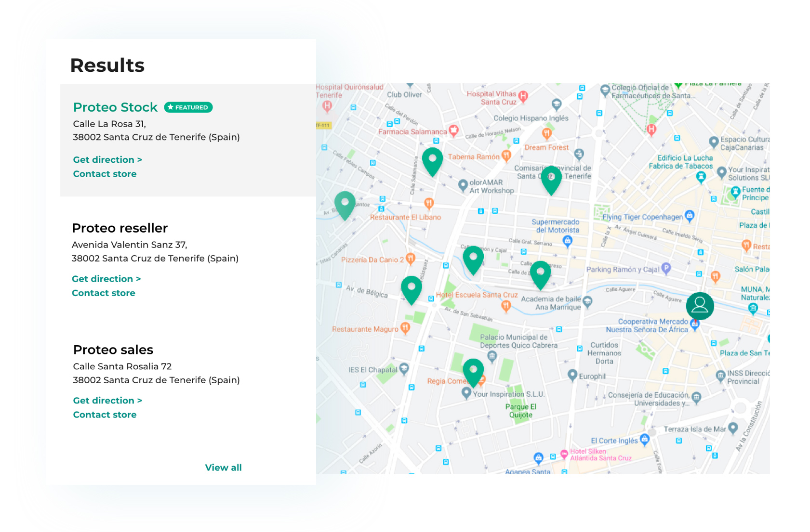The height and width of the screenshot is (532, 810).
Task: Open the Proteo sales heading
Action: click(113, 350)
